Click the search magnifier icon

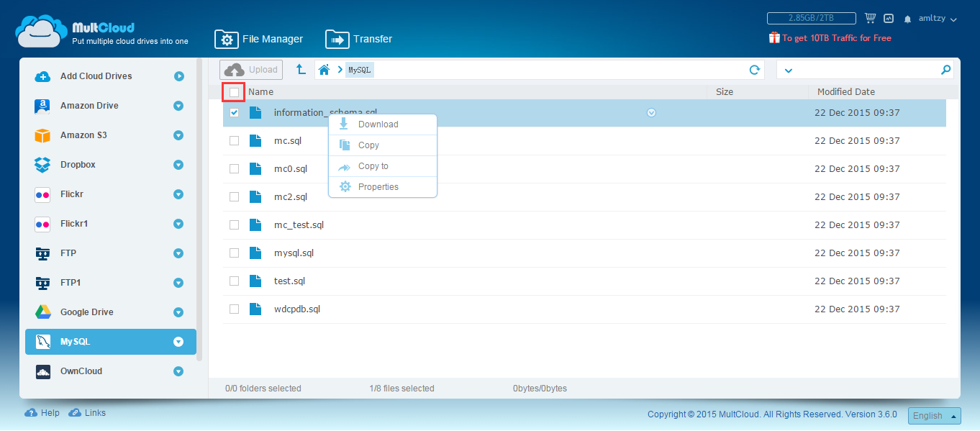coord(945,70)
